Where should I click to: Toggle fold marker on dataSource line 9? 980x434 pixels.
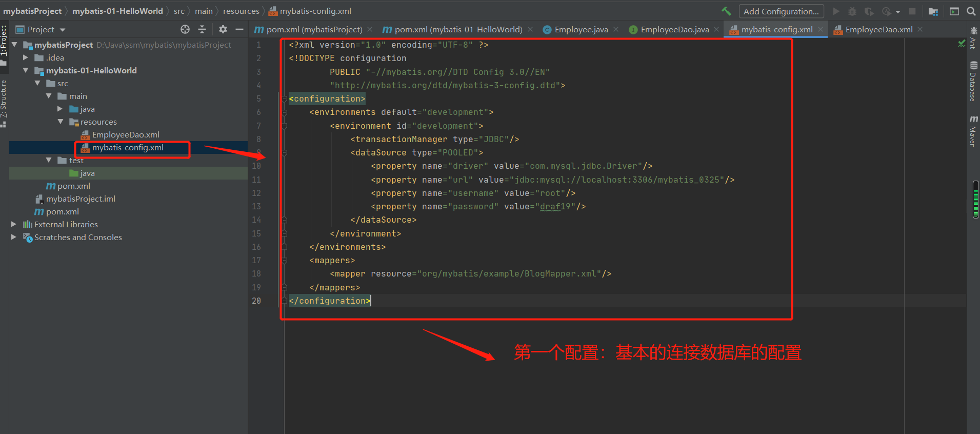coord(284,152)
